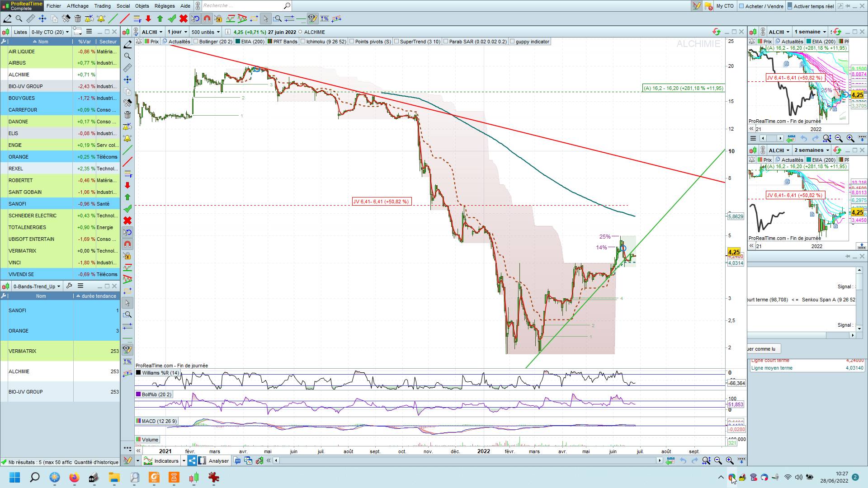
Task: Select the red down arrow tool
Action: (x=148, y=19)
